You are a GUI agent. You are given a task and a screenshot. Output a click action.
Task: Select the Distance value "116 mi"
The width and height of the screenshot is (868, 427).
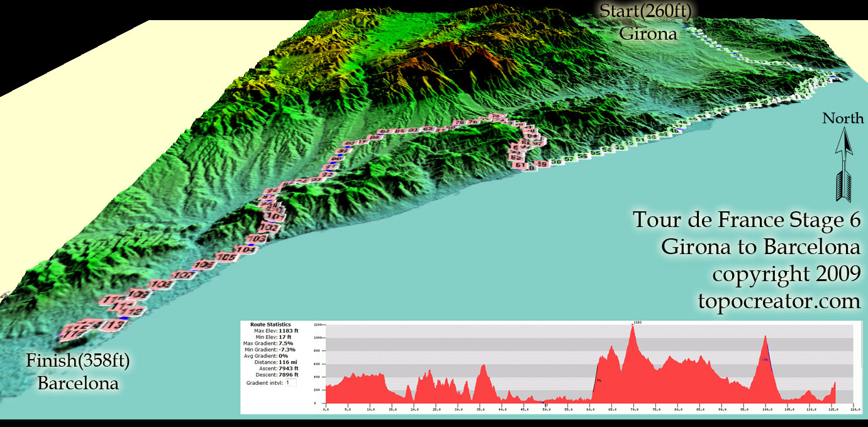[x=288, y=362]
